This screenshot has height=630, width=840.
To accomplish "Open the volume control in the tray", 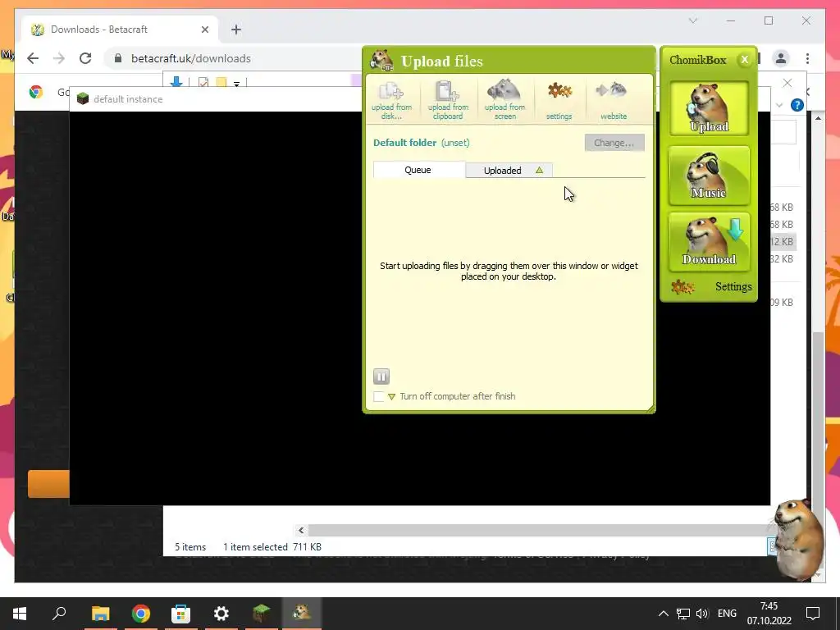I will pos(702,614).
